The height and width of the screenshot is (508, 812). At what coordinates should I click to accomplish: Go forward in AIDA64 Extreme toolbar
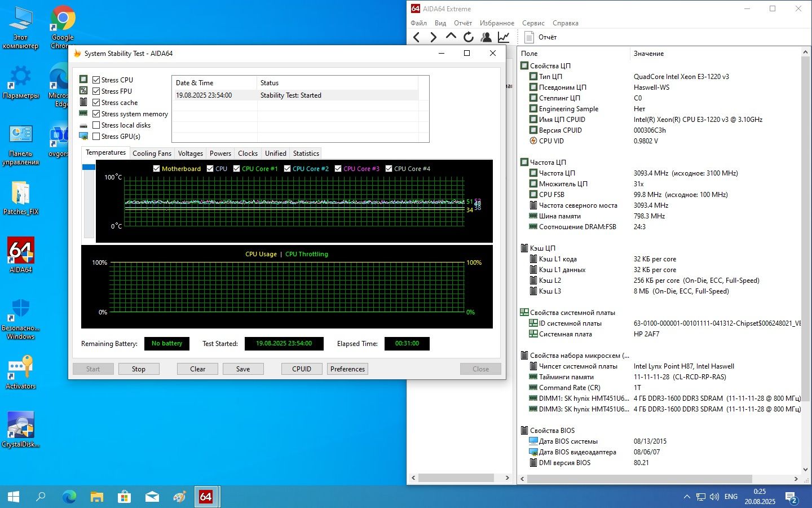[433, 37]
